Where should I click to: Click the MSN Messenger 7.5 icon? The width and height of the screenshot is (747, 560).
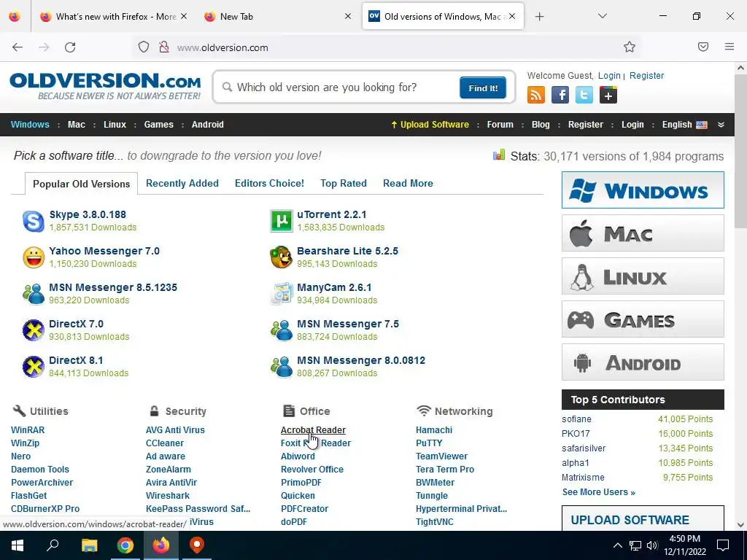(281, 330)
